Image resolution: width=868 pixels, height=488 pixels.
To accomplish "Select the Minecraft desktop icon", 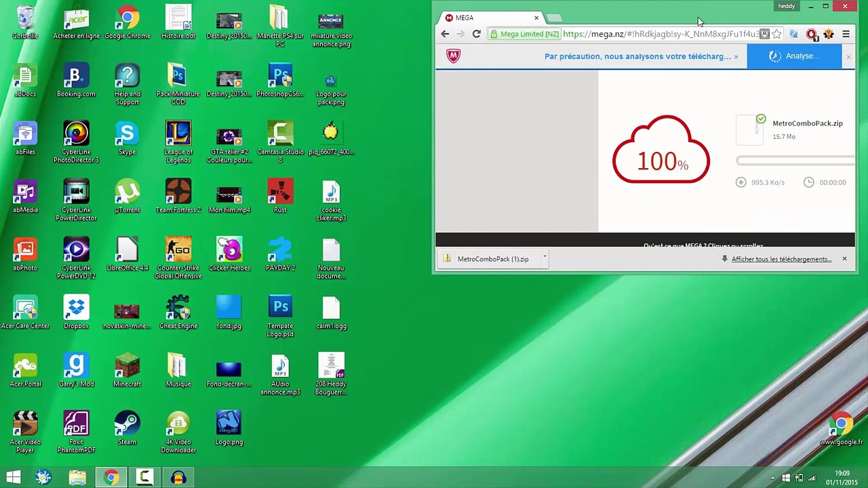I will 127,370.
